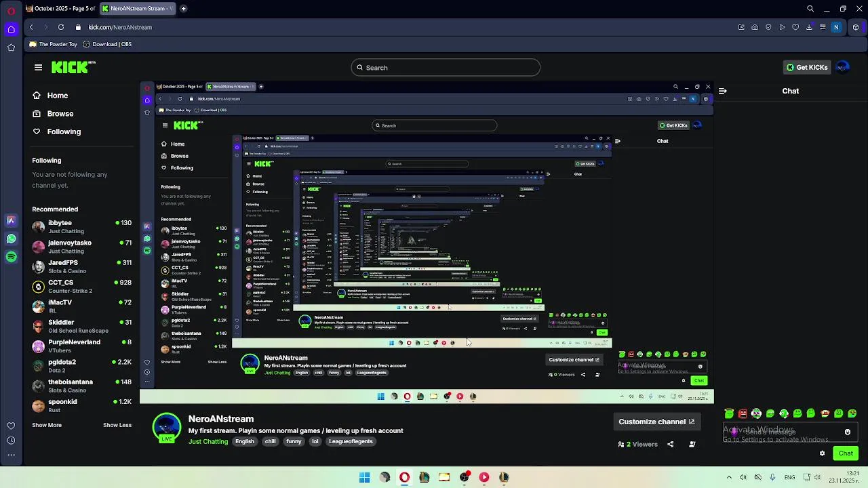Viewport: 868px width, 488px height.
Task: Open The Powder Toy bookmark
Action: (x=54, y=44)
